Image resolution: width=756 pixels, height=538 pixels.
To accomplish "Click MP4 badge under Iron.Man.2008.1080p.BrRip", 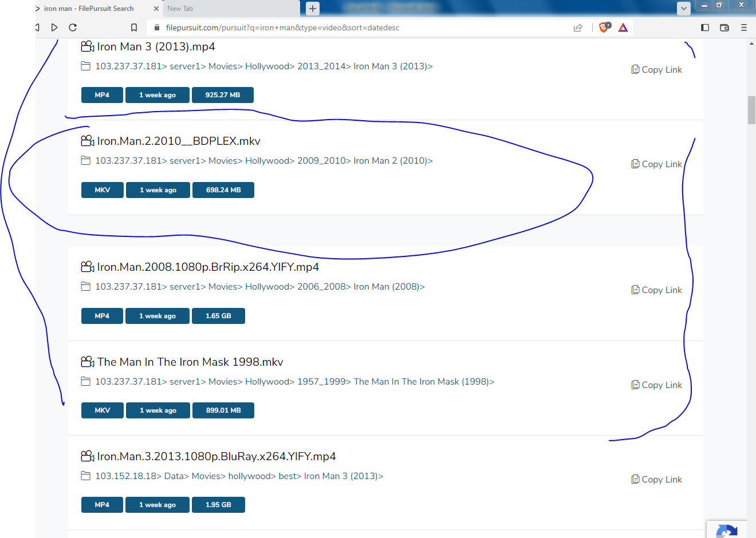I will (x=102, y=316).
